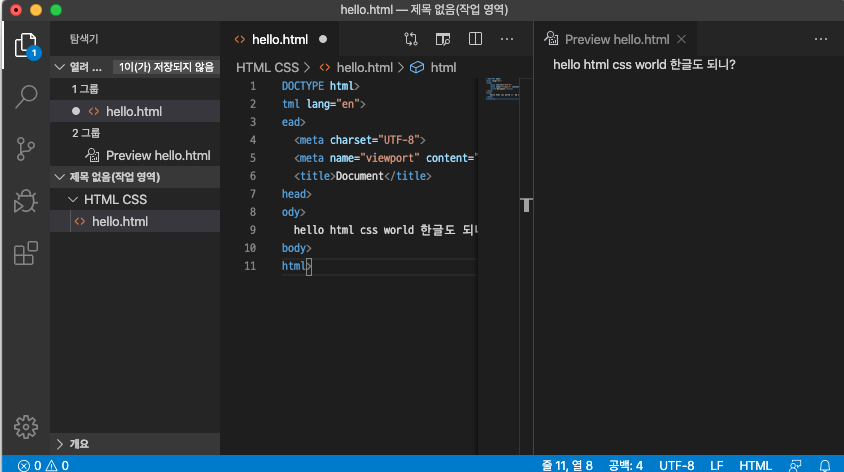Click the unsaved dot on hello.html tab
This screenshot has height=472, width=844.
tap(323, 39)
